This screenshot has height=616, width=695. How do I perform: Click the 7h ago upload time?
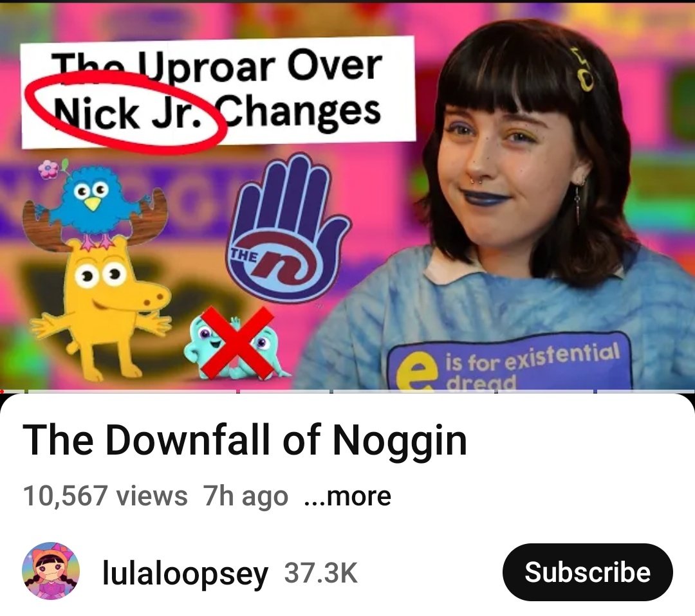(x=245, y=496)
